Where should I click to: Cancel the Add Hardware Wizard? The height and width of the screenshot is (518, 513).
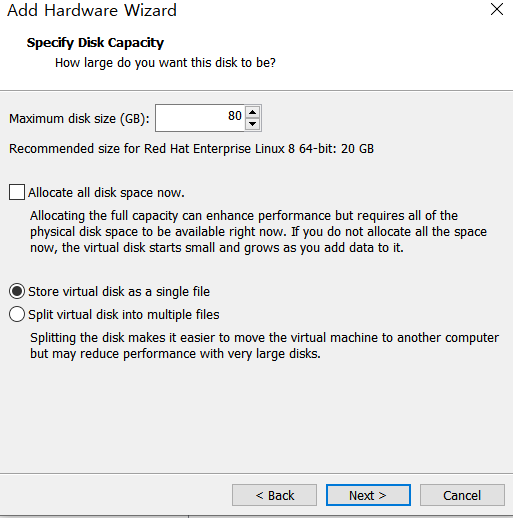coord(462,495)
